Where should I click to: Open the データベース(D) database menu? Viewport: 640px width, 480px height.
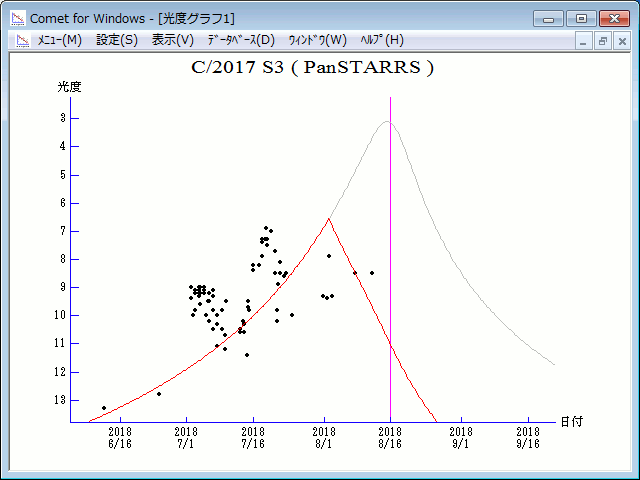pyautogui.click(x=240, y=40)
